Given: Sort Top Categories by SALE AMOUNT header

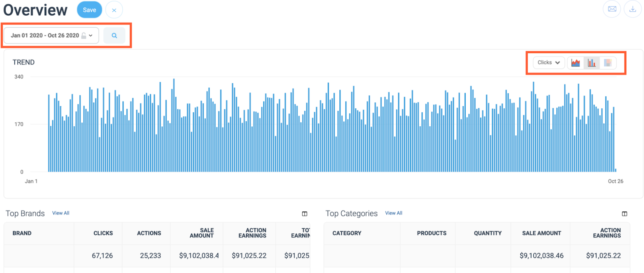Looking at the screenshot, I should (542, 233).
